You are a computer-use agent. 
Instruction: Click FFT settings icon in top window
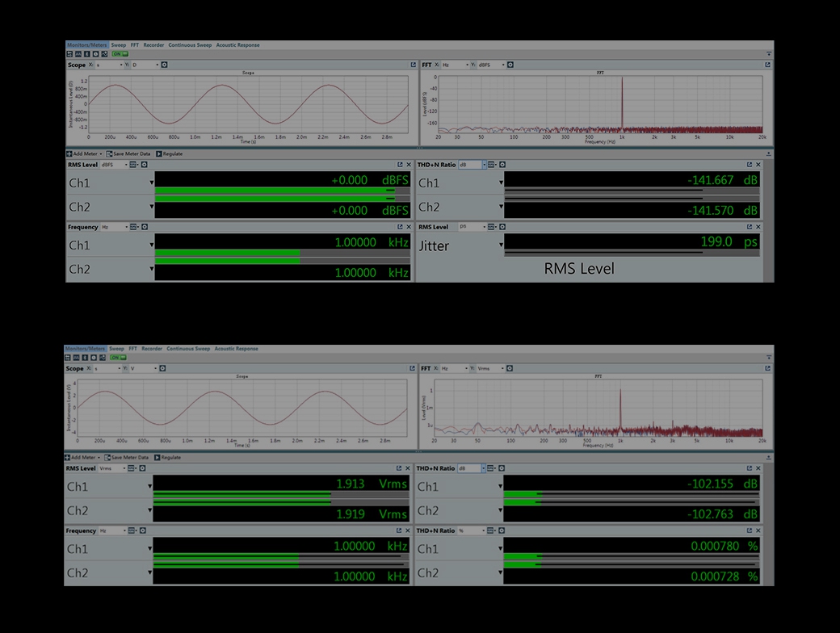pos(510,65)
